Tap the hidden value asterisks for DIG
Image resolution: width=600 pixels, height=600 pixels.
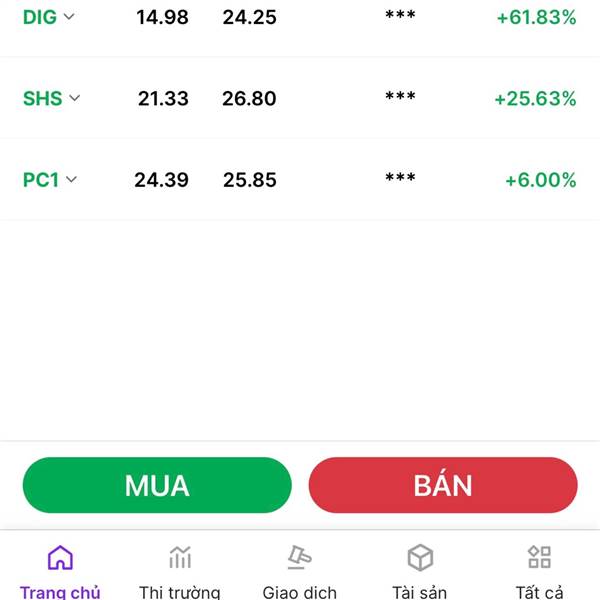pyautogui.click(x=400, y=15)
